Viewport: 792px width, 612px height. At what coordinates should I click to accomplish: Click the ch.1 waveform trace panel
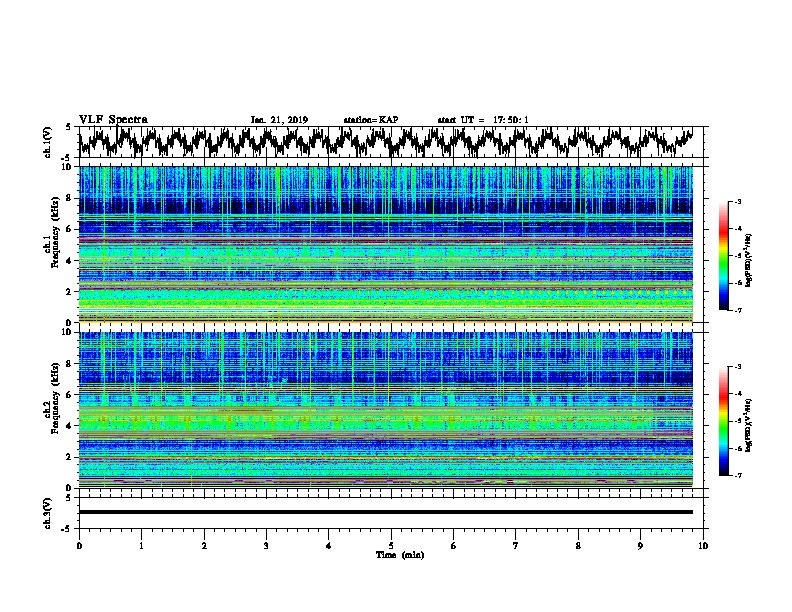click(x=390, y=142)
